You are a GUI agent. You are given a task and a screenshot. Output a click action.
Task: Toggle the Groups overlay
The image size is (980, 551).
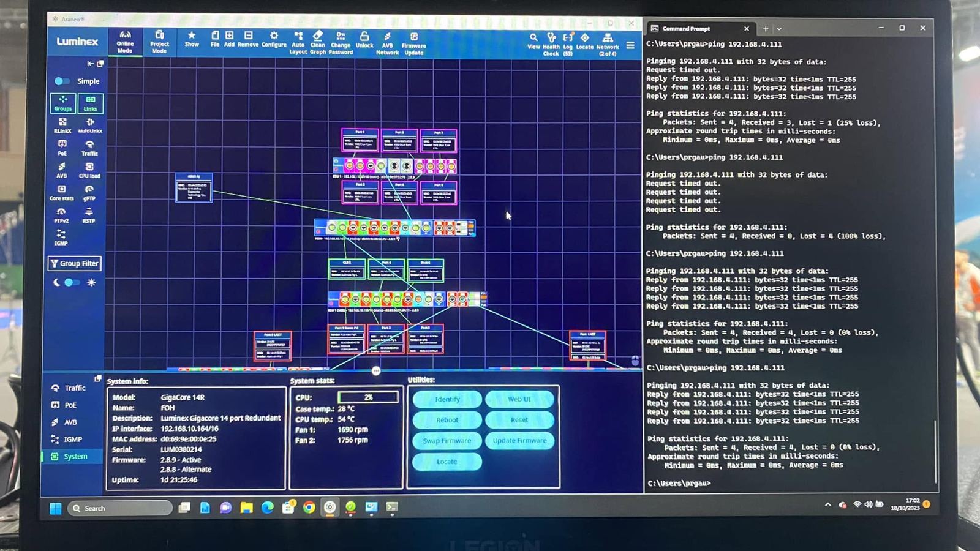[x=63, y=103]
